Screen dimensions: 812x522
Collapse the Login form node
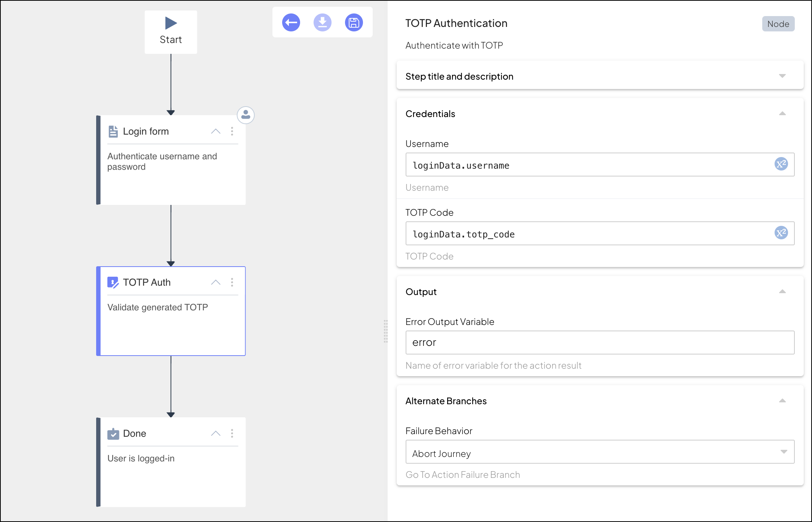pyautogui.click(x=216, y=131)
